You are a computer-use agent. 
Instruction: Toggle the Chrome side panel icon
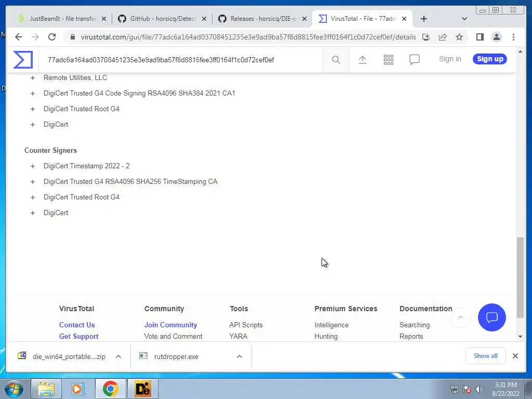coord(480,37)
